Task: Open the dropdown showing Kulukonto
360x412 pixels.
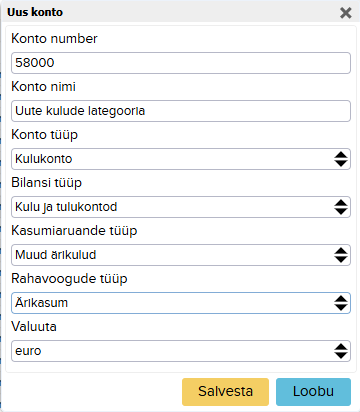Action: click(x=181, y=159)
